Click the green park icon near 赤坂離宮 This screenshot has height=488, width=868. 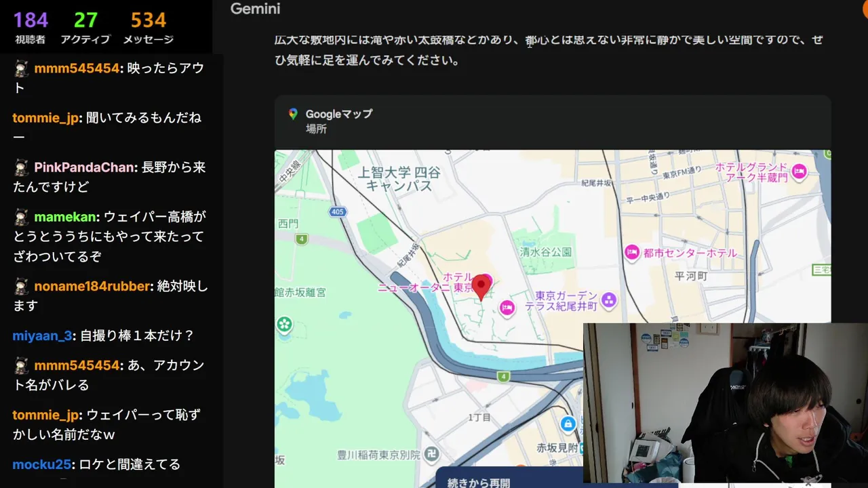click(284, 325)
